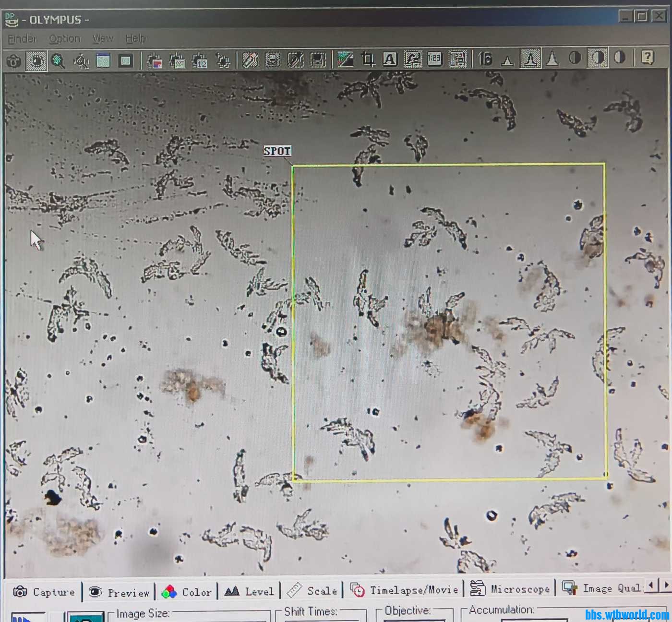Open the Finder menu
Viewport: 672px width, 622px height.
[22, 38]
